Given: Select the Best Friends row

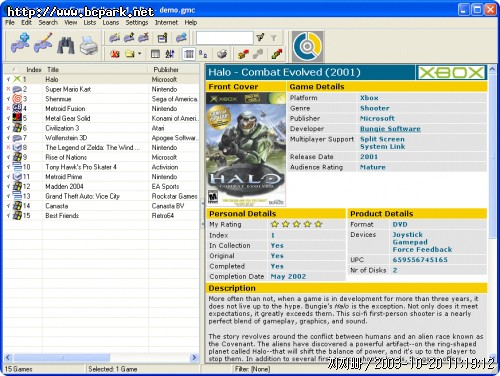Looking at the screenshot, I should coord(102,216).
